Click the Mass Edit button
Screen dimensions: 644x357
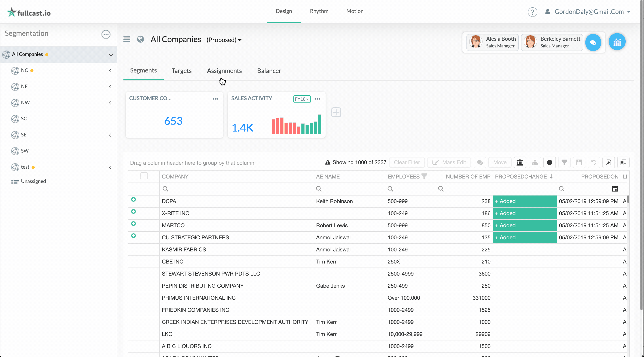[x=449, y=162]
